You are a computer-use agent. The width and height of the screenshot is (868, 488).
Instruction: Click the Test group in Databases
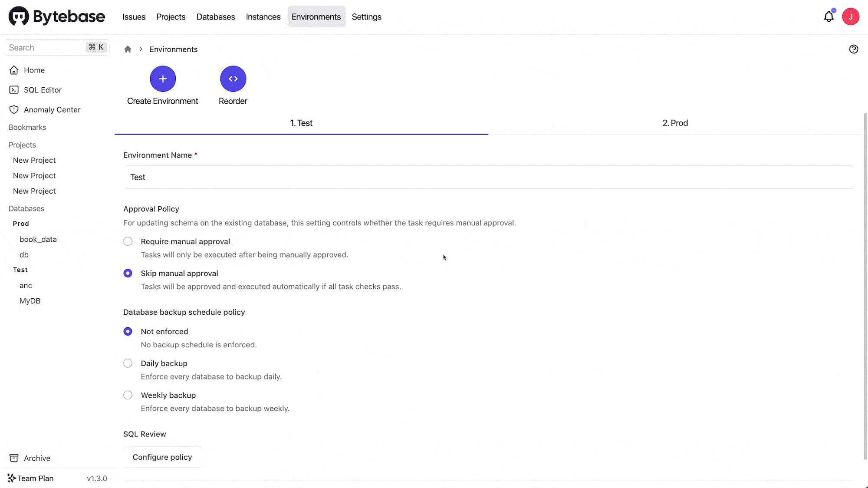tap(20, 270)
